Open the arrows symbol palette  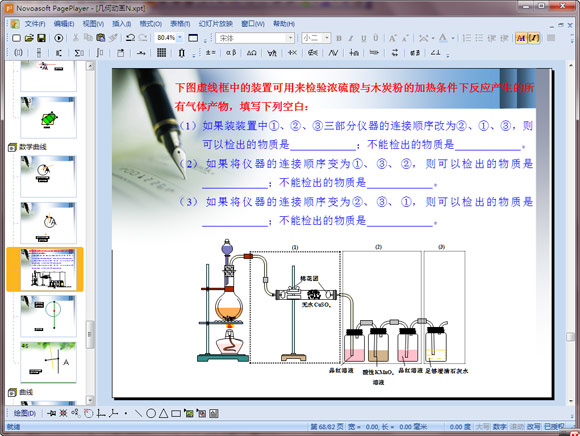[x=395, y=53]
